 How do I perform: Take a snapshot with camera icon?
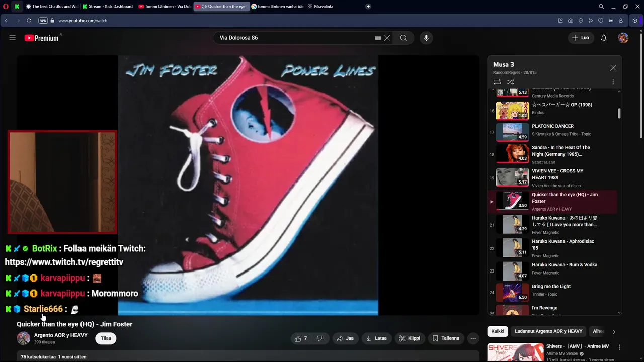pyautogui.click(x=571, y=21)
